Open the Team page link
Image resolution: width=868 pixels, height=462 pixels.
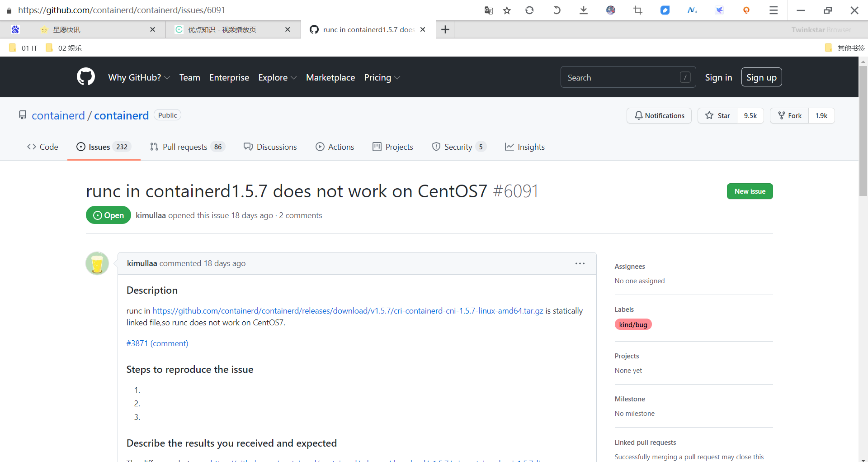pos(189,77)
